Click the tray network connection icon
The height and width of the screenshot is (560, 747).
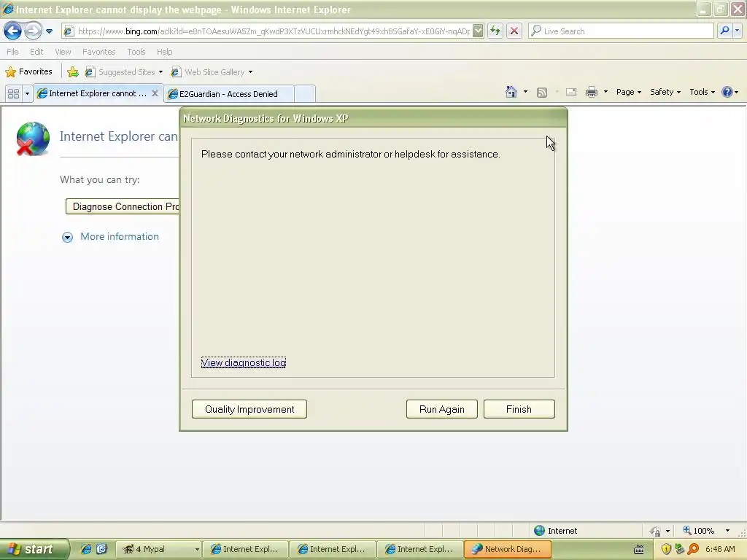[679, 549]
